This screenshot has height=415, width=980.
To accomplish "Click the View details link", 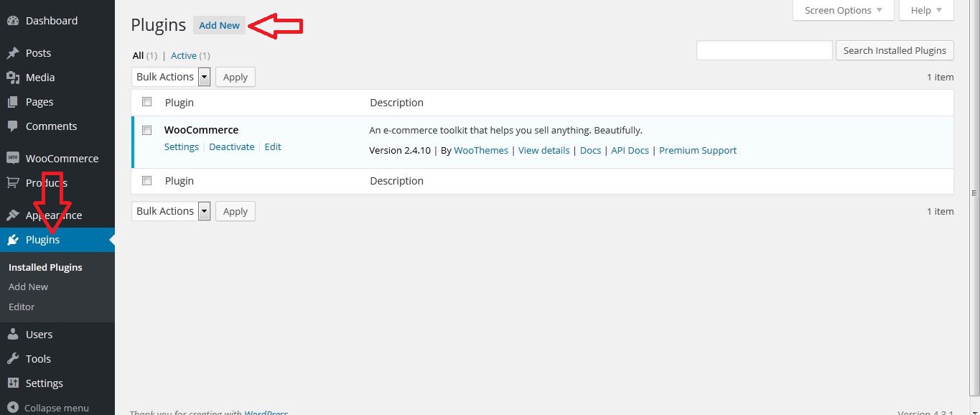I will point(543,150).
